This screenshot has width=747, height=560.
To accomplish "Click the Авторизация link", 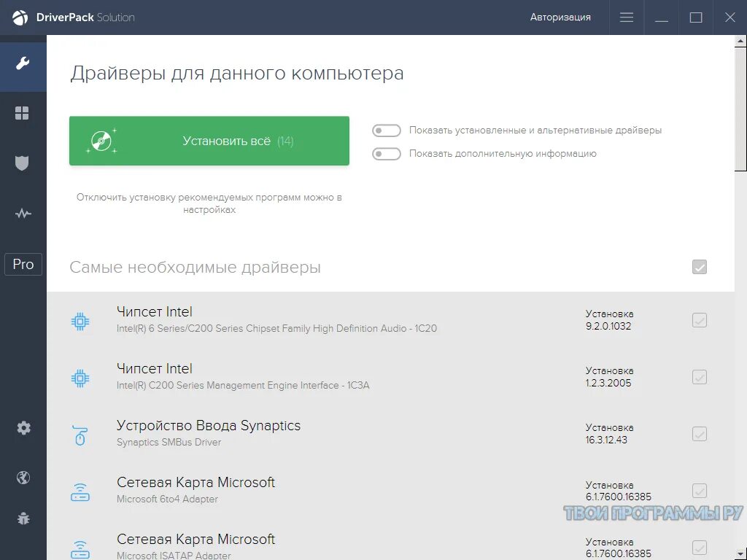I will pyautogui.click(x=560, y=17).
